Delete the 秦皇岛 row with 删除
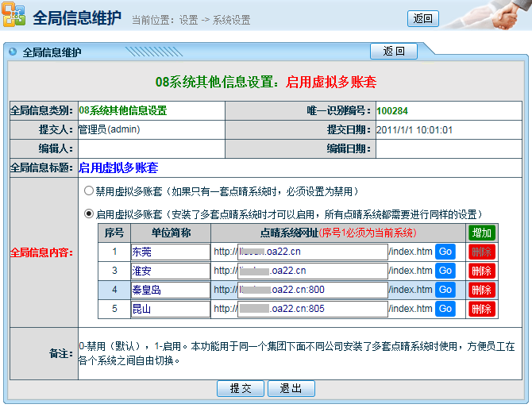 pos(482,290)
